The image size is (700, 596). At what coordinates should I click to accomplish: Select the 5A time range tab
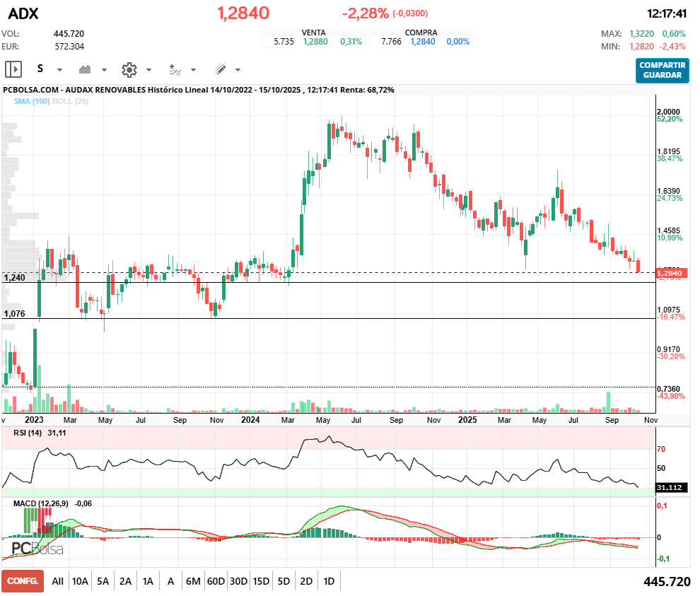tap(103, 581)
